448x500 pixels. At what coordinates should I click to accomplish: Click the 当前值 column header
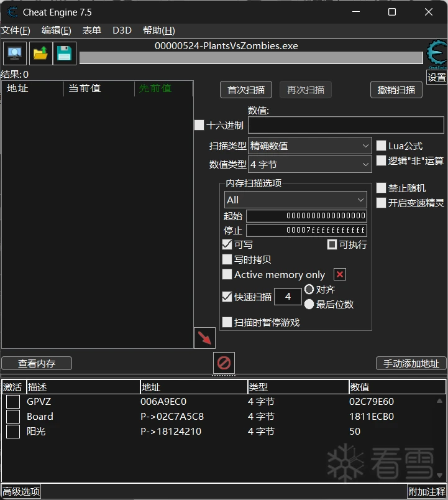coord(99,88)
